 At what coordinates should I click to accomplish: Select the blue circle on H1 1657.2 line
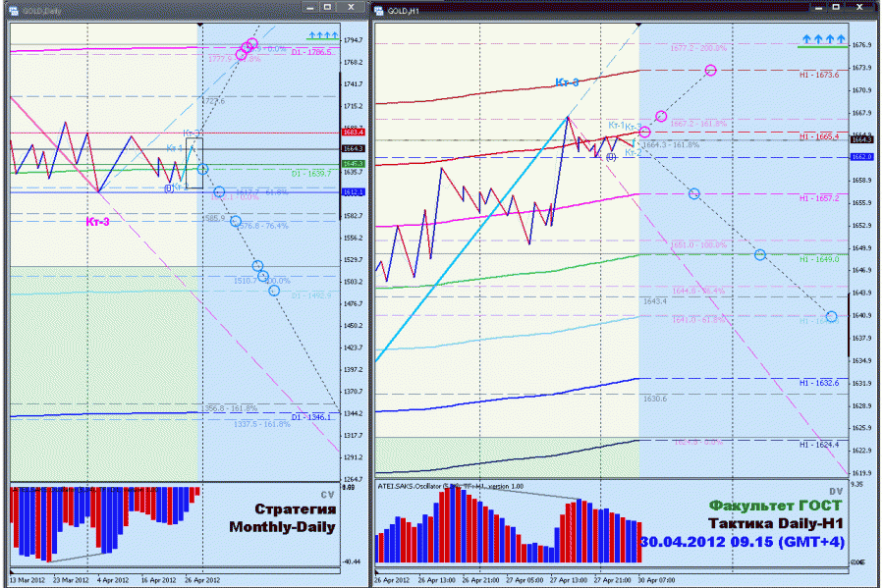(694, 193)
